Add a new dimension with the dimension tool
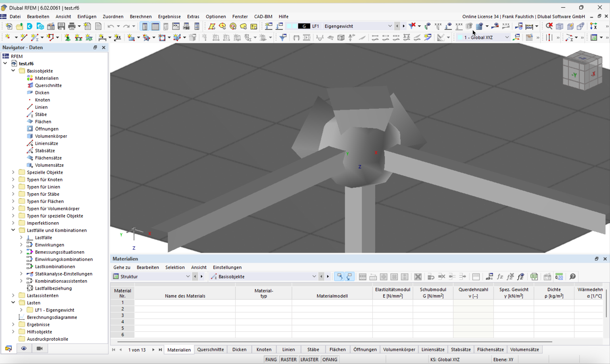The image size is (610, 364). [102, 38]
